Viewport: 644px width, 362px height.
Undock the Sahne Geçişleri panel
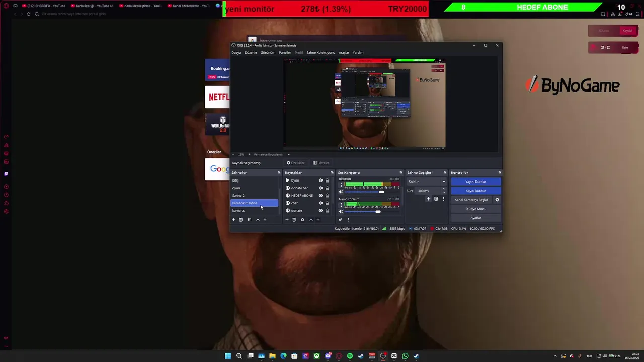click(445, 173)
